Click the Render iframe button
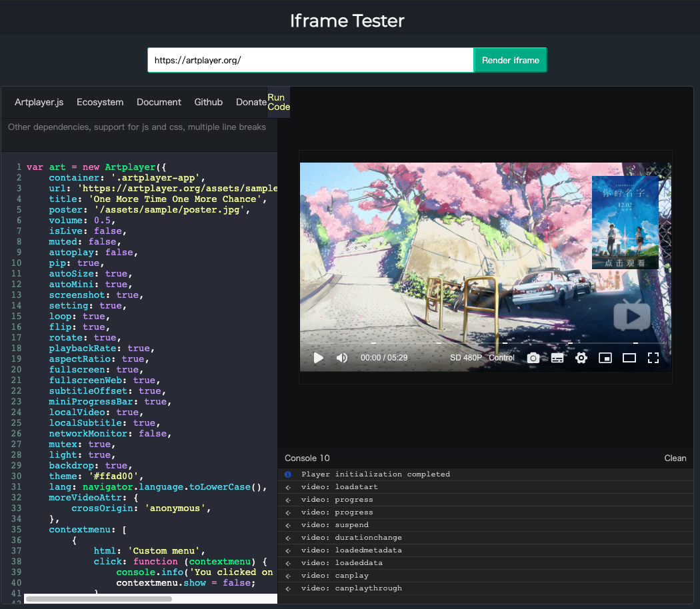 510,59
